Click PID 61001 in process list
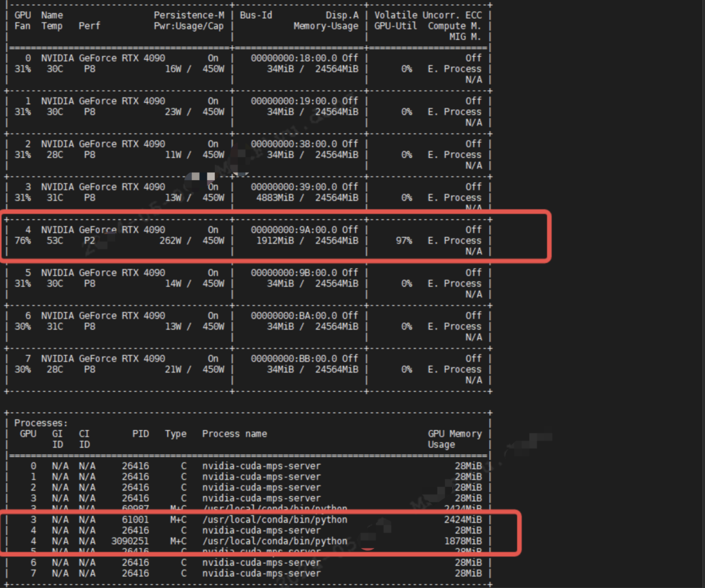This screenshot has height=588, width=705. coord(135,520)
